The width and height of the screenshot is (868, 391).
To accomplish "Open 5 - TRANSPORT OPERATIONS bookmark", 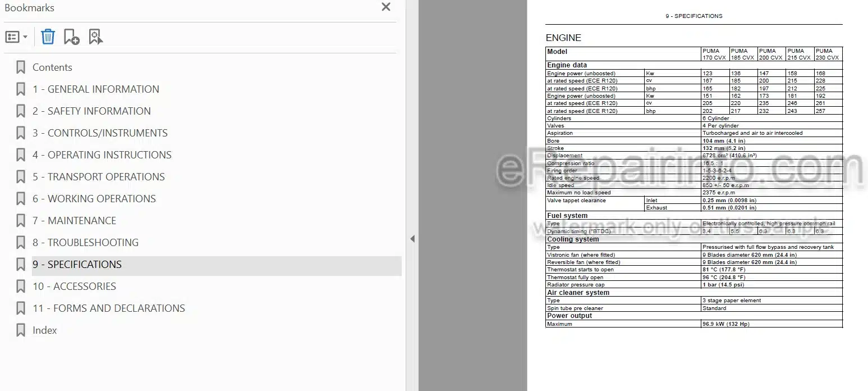I will pos(99,177).
